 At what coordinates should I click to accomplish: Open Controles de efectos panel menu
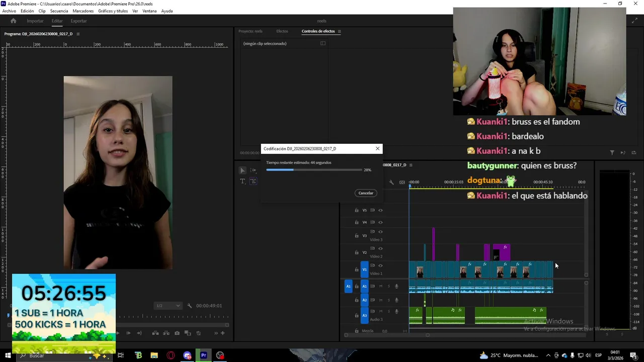(x=339, y=31)
